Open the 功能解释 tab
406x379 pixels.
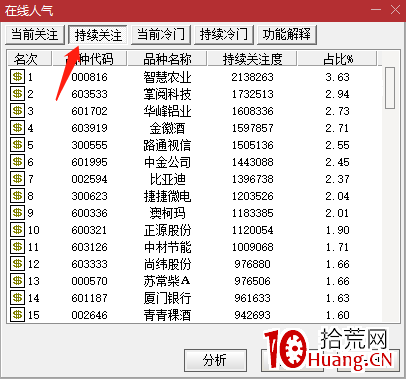(287, 35)
